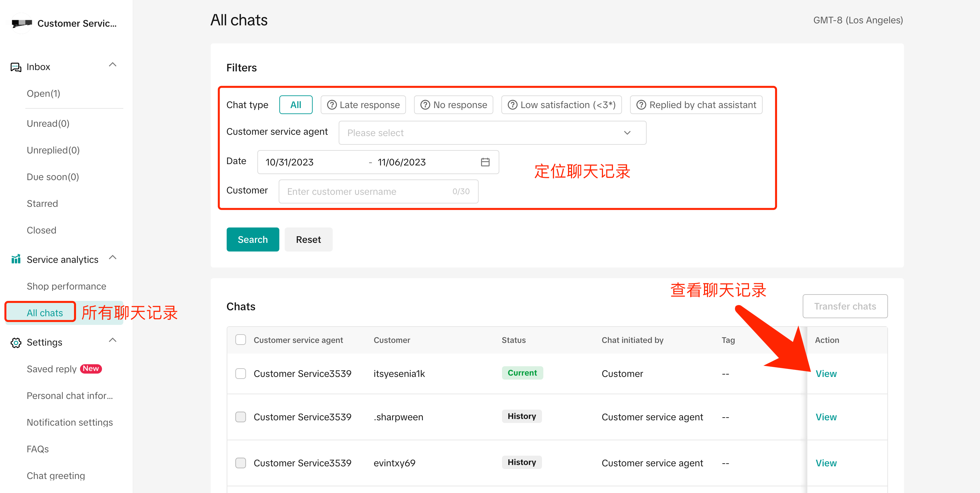Open Shop performance page

(x=66, y=286)
